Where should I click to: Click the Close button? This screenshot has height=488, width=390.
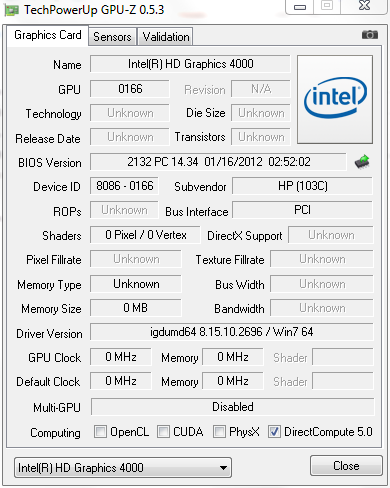point(346,466)
